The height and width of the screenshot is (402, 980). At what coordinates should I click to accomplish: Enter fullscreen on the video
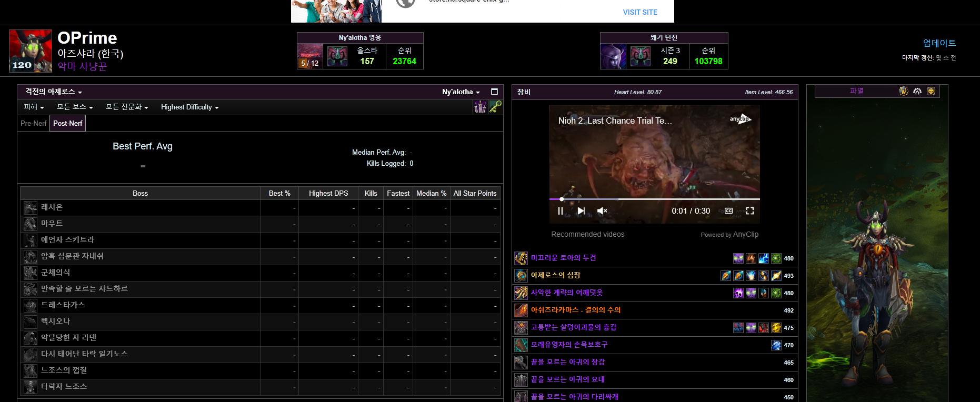click(x=750, y=211)
